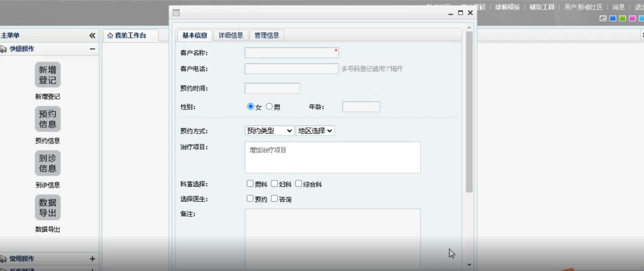The image size is (644, 271).
Task: Click the 新增登记 text label
Action: pos(48,97)
